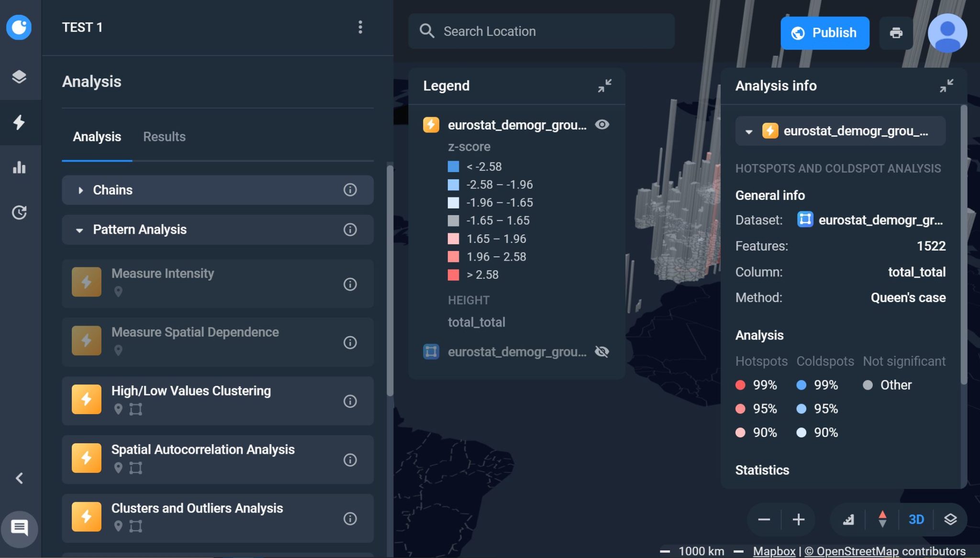Show info for High/Low Values Clustering

[350, 401]
